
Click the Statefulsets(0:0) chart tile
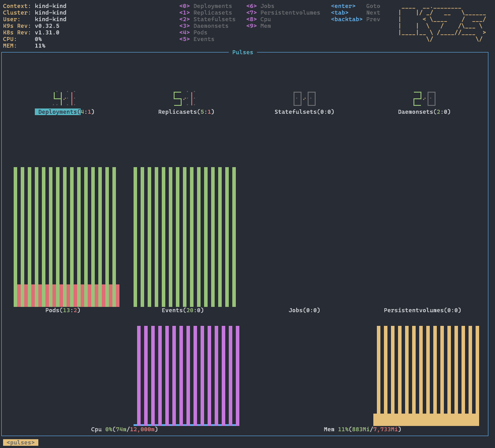coord(304,101)
